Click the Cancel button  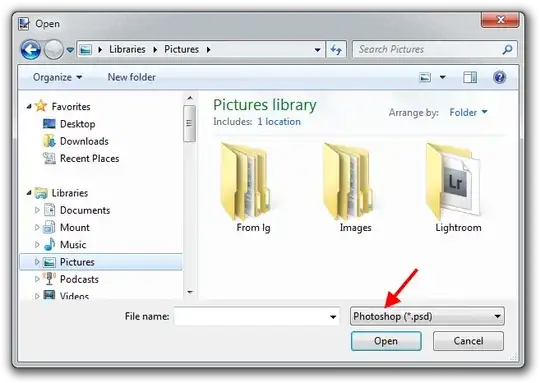click(x=468, y=341)
